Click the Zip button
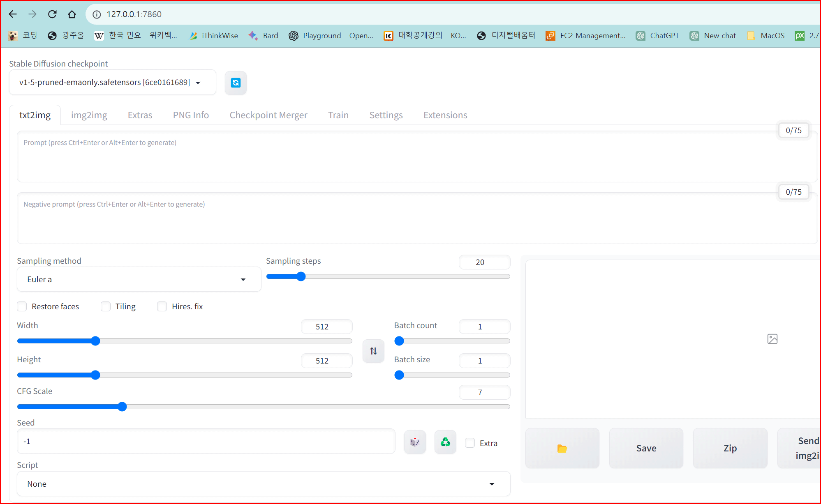This screenshot has width=821, height=504. tap(730, 448)
